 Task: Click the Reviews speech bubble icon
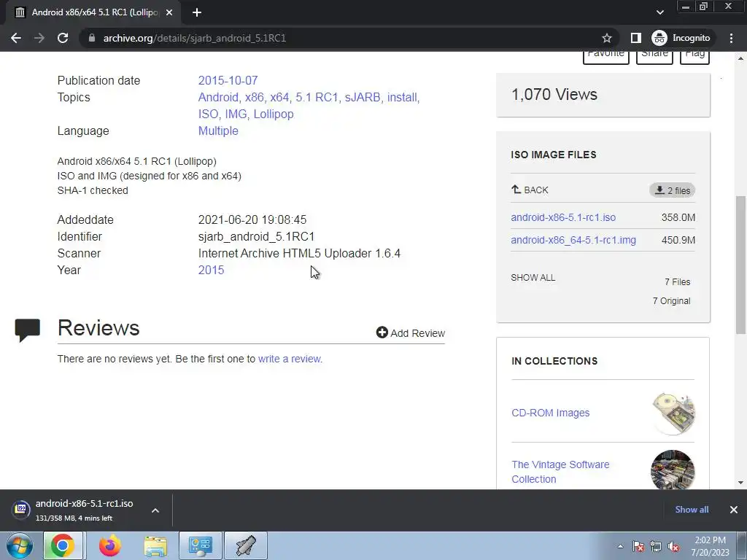pos(28,330)
